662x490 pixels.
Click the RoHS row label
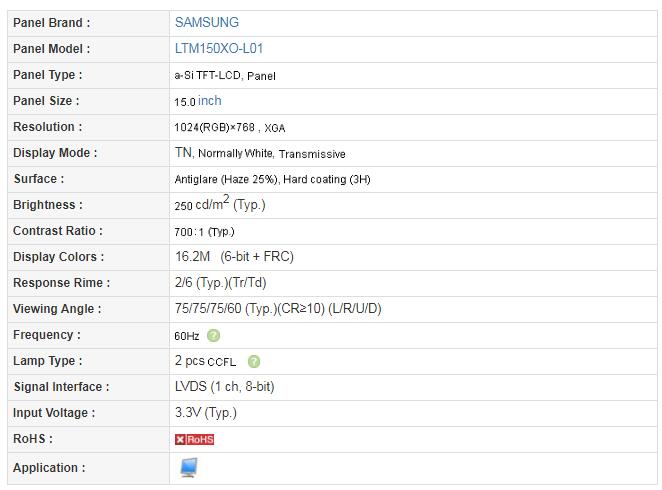click(x=33, y=439)
